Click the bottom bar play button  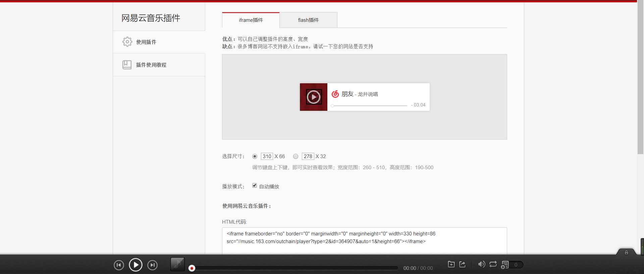136,265
